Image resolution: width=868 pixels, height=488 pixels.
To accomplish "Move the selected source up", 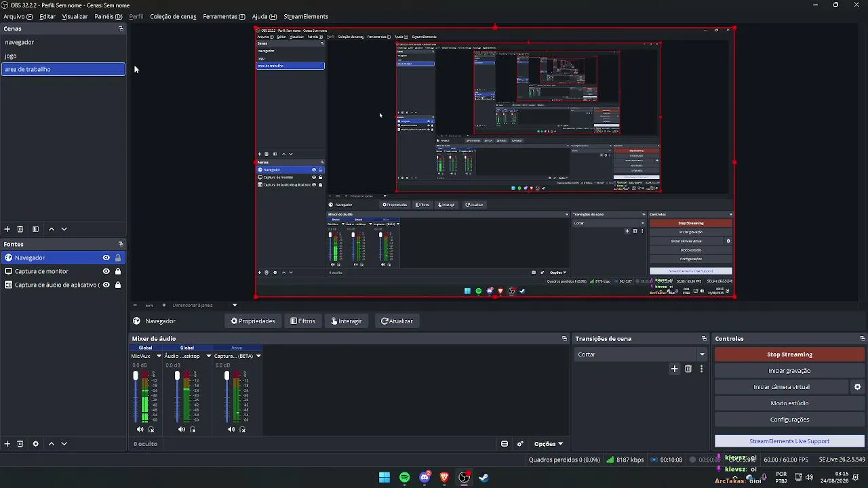I will pos(52,444).
